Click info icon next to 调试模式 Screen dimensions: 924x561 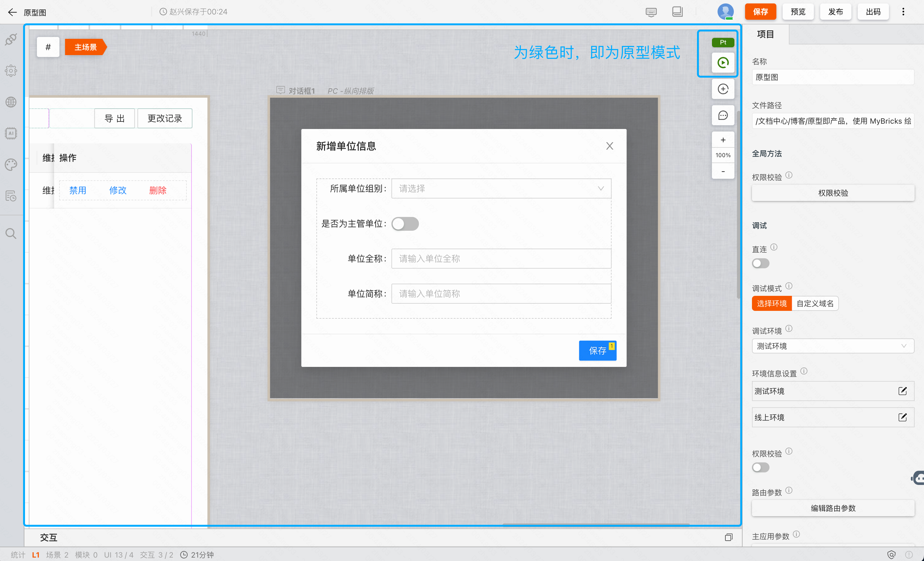point(789,286)
